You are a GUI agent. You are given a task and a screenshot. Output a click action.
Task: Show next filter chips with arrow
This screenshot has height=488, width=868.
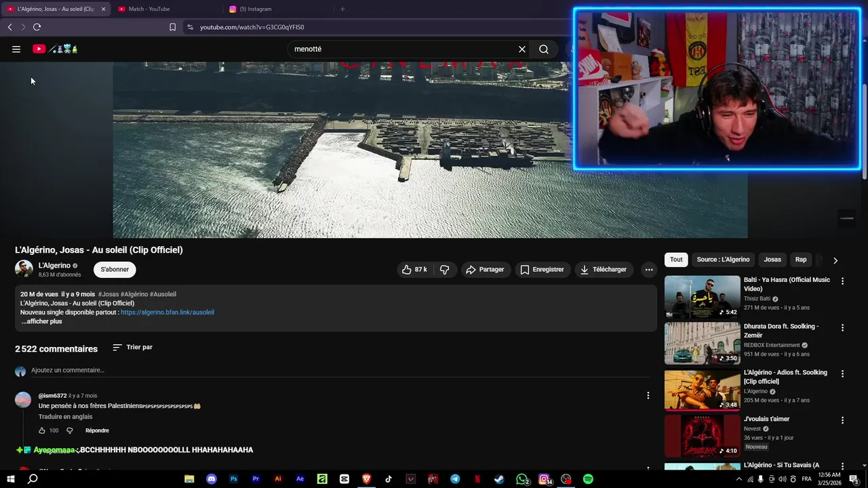point(835,260)
